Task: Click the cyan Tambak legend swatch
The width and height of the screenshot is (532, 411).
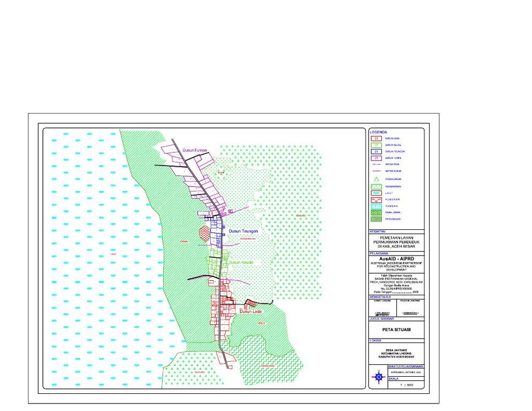Action: (376, 206)
